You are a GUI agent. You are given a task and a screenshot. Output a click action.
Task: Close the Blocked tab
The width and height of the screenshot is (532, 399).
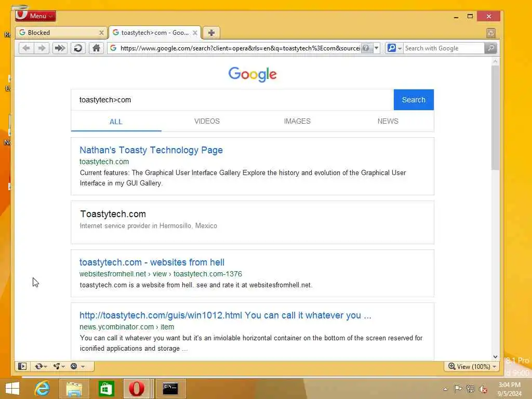[101, 33]
